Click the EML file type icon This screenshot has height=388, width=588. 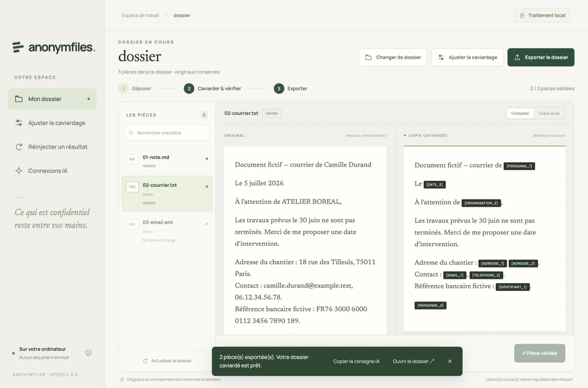[132, 224]
